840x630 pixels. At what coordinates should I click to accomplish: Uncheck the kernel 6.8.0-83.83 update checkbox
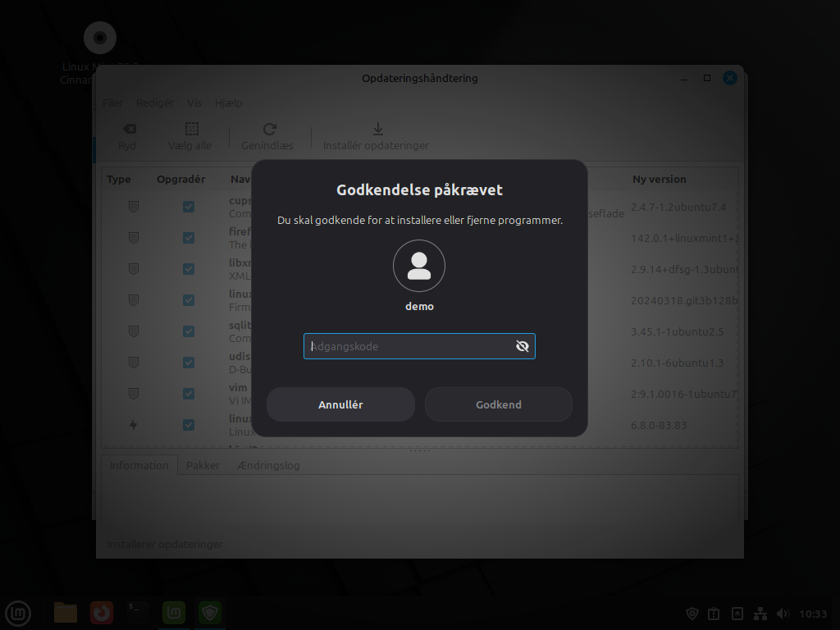point(189,425)
